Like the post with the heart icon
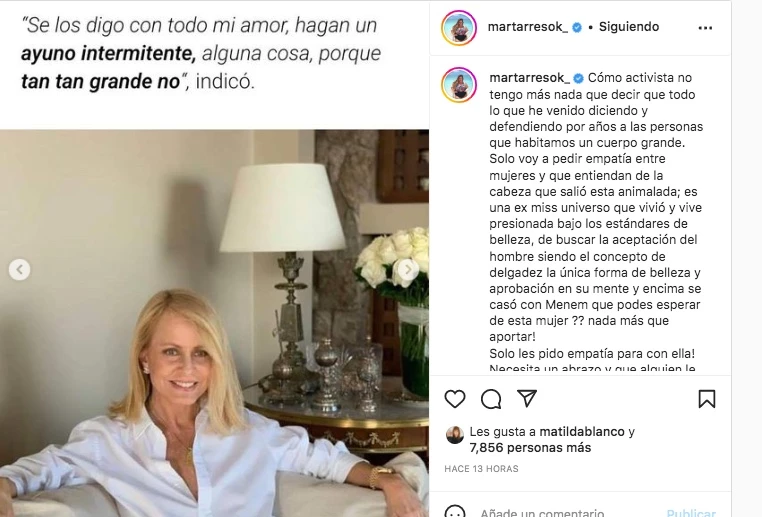Image resolution: width=762 pixels, height=517 pixels. click(x=455, y=399)
